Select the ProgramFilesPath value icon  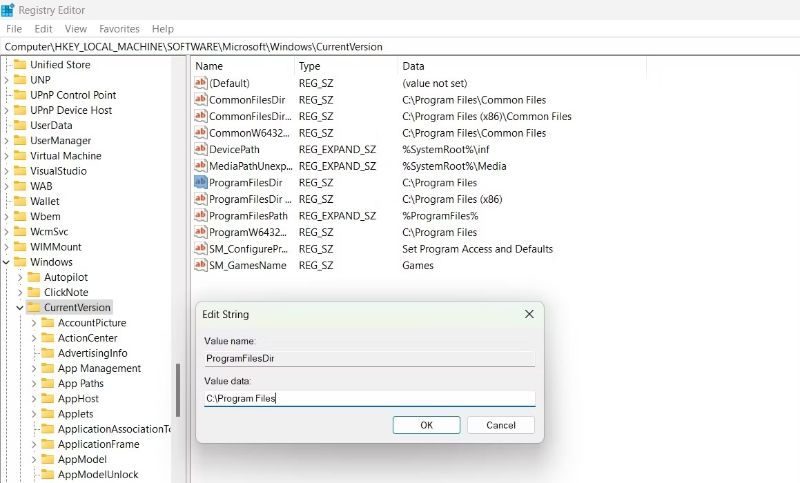(200, 216)
